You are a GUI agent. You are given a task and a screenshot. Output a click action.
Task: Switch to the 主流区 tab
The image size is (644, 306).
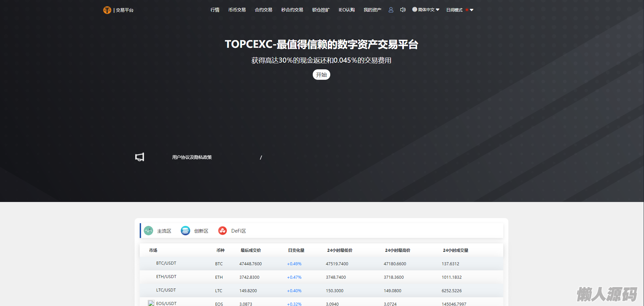[158, 231]
